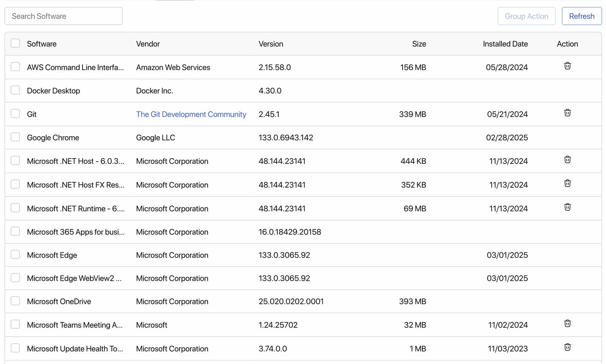Select the Google Chrome checkbox

tap(15, 137)
